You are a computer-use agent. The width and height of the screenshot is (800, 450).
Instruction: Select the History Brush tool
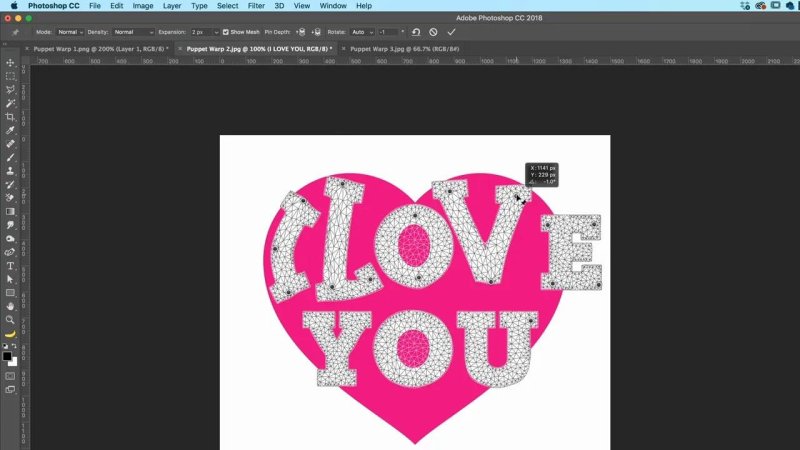(10, 184)
